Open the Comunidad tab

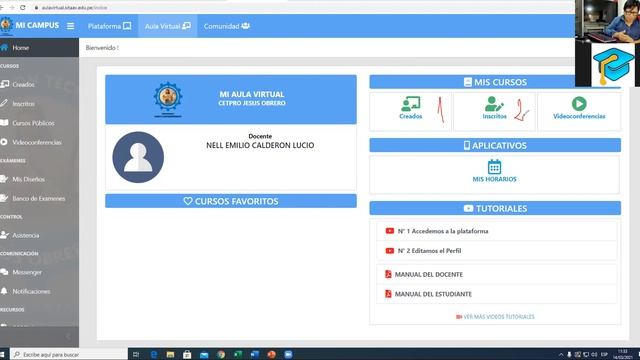227,26
